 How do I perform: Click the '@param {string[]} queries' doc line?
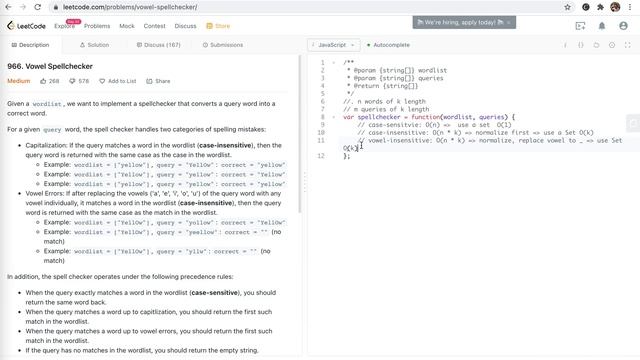(x=395, y=78)
